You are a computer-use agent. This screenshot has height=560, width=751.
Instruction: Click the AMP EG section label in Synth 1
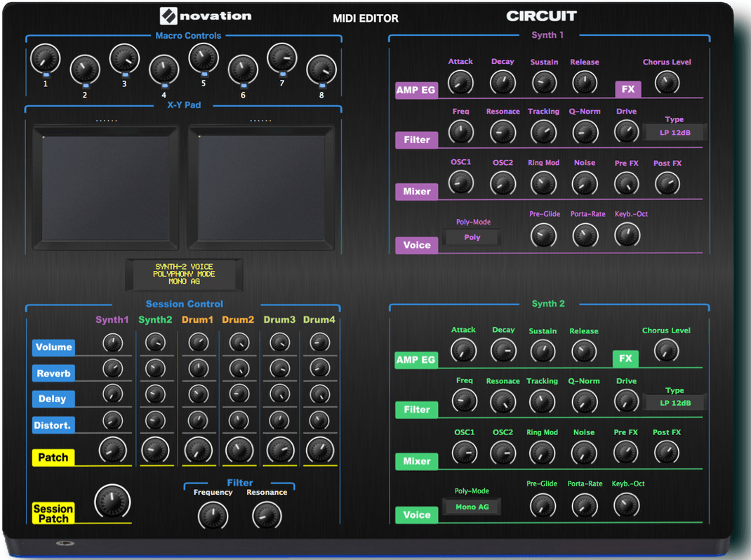tap(416, 90)
